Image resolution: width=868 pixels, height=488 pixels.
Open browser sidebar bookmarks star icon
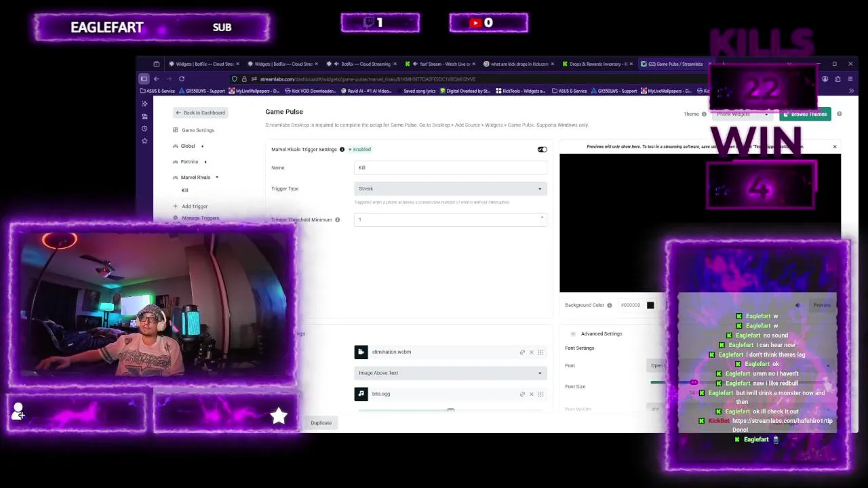[144, 141]
